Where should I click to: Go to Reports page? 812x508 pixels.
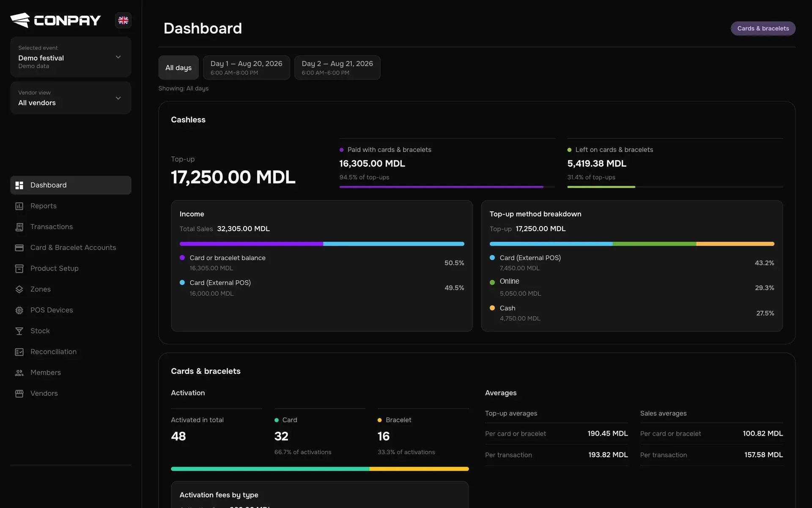point(71,206)
